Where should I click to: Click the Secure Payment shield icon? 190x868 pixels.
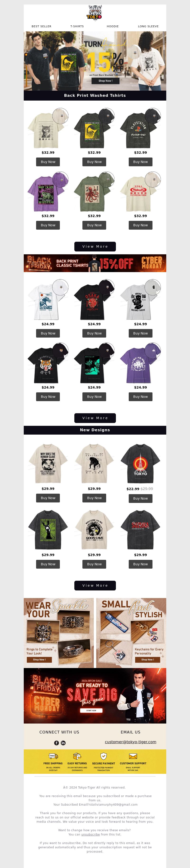104,756
